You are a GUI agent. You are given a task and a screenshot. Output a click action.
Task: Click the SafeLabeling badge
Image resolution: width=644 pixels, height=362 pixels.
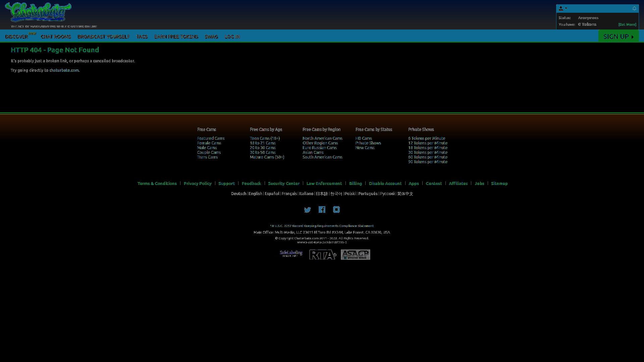point(291,254)
